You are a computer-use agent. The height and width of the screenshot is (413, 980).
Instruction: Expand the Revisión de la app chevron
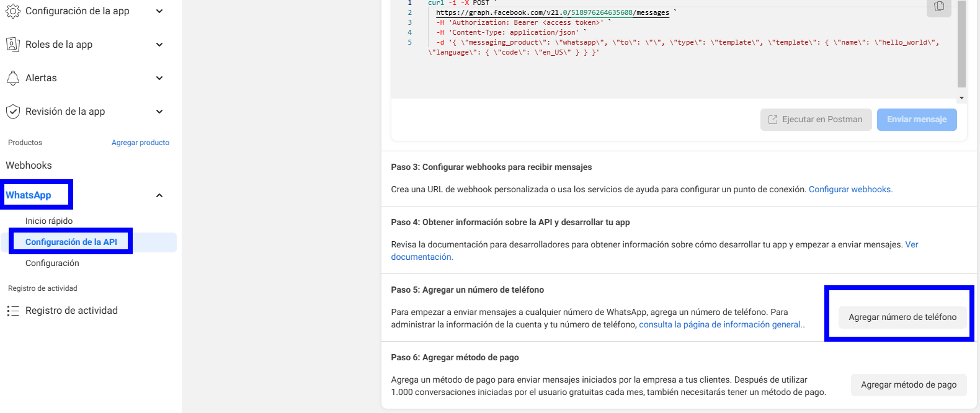pyautogui.click(x=159, y=112)
